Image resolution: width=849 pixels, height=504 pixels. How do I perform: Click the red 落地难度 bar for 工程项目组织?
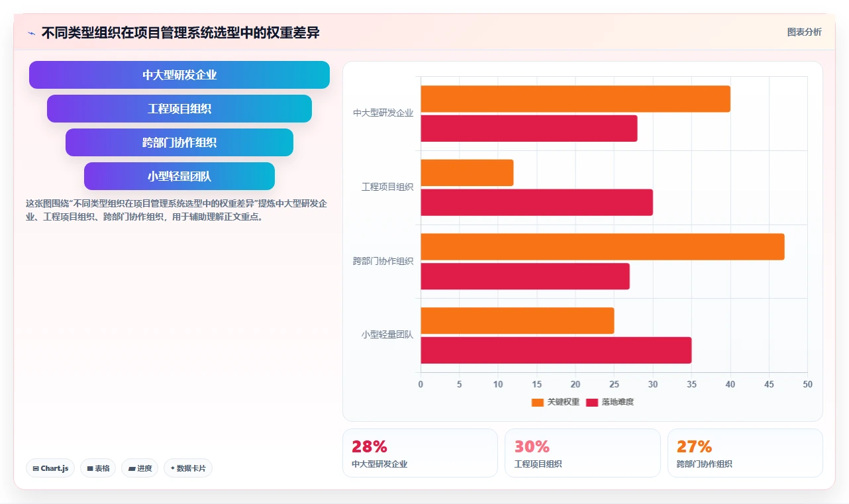[537, 203]
